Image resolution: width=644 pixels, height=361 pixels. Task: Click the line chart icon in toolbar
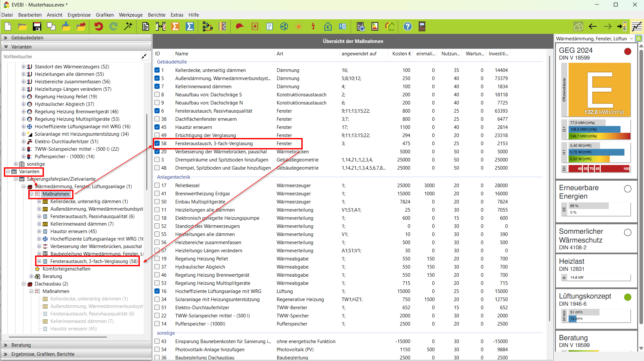tap(636, 27)
